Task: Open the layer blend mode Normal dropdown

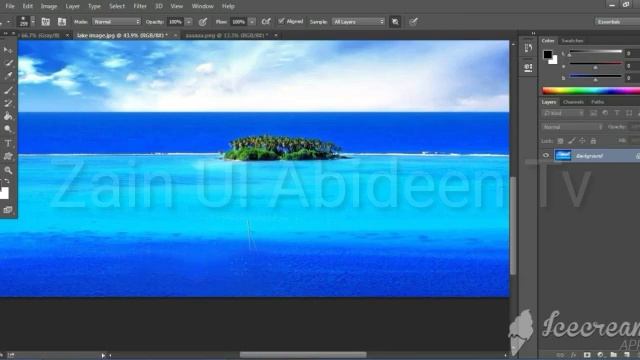Action: coord(572,127)
